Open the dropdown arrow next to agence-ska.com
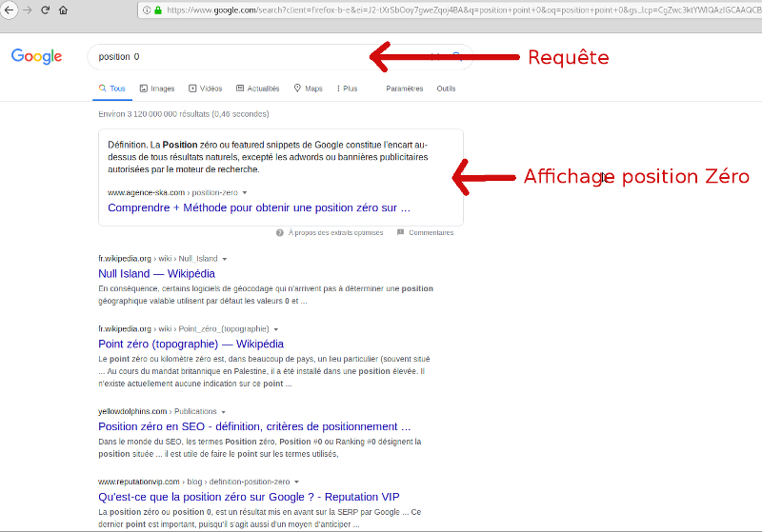Screen dimensions: 762x532 click(x=245, y=192)
